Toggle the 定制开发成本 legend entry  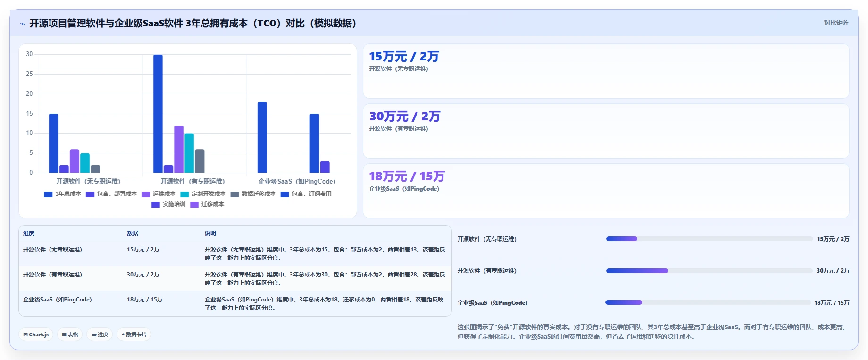click(203, 194)
